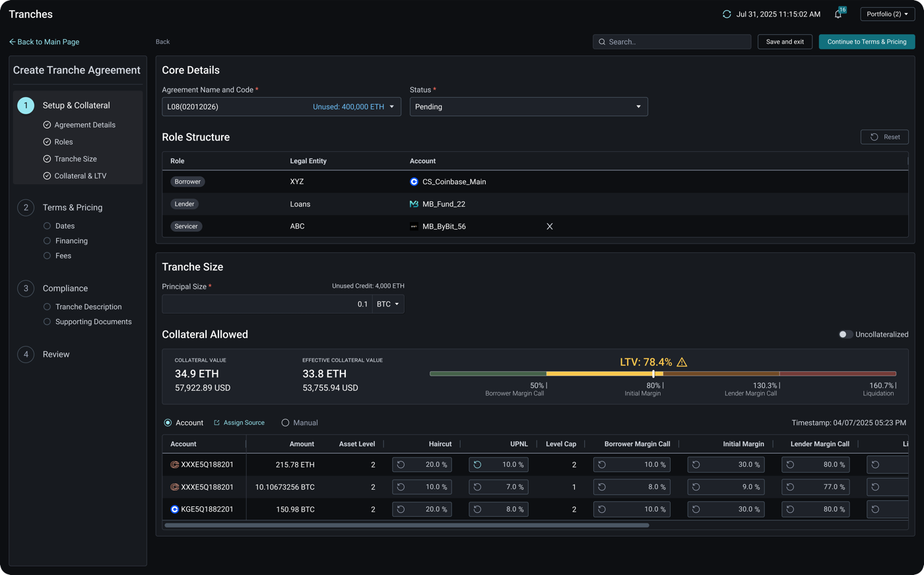
Task: Reset UPNL 10.0 % in first row
Action: (477, 465)
